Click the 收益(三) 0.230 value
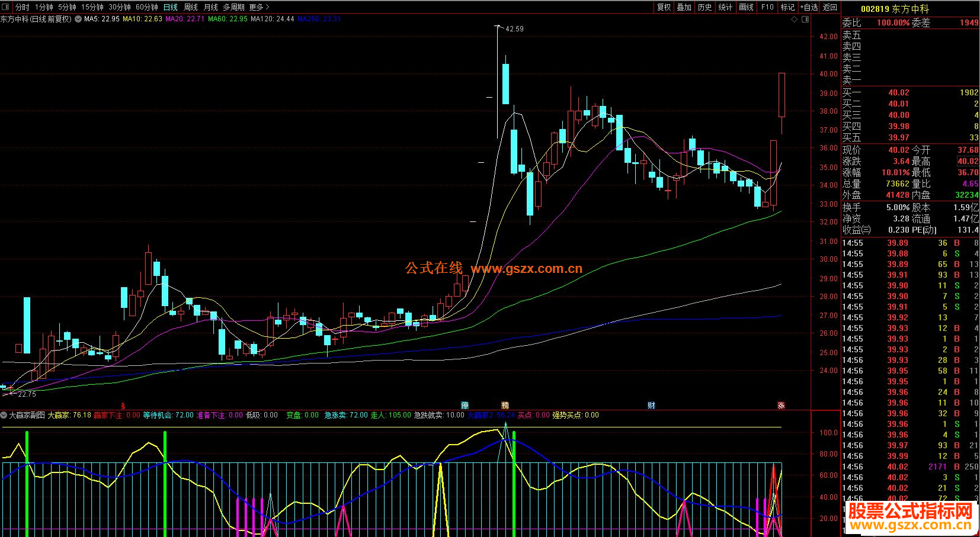980x537 pixels. click(899, 230)
